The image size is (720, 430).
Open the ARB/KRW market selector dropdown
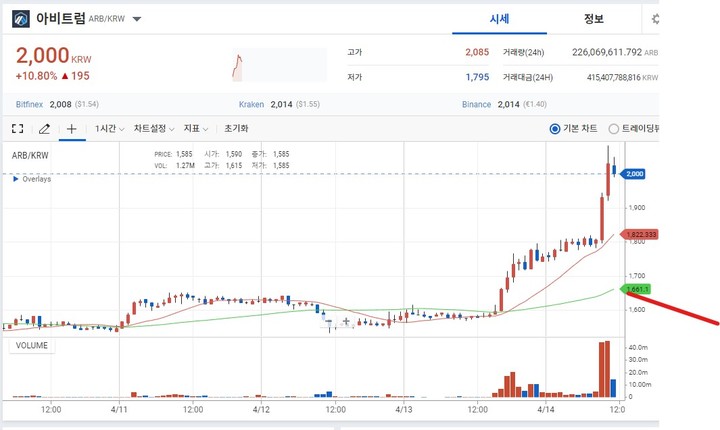pyautogui.click(x=137, y=19)
